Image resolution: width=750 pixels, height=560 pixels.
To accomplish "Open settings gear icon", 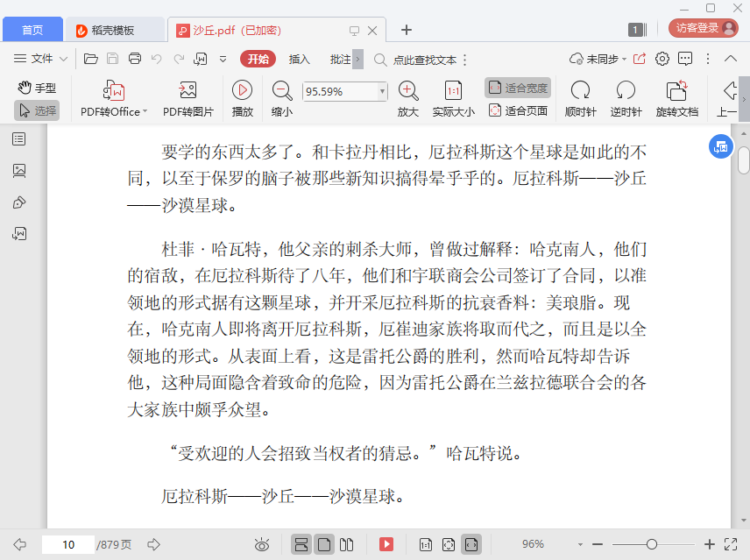I will (662, 59).
